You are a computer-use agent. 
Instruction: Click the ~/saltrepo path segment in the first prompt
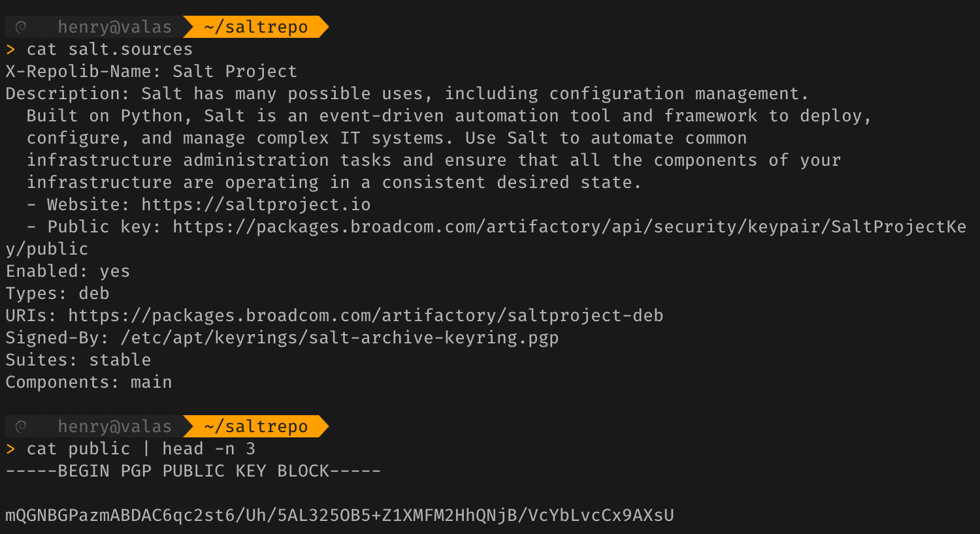255,27
